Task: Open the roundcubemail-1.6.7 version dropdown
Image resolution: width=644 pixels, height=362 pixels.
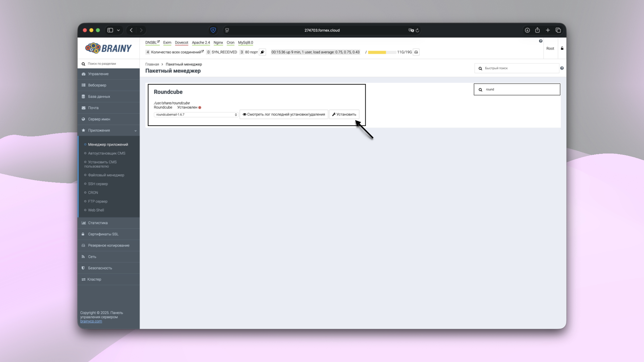Action: coord(196,115)
